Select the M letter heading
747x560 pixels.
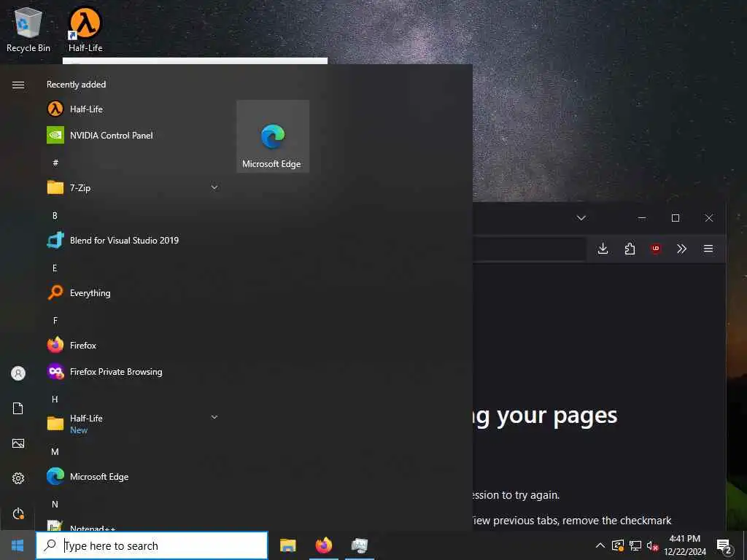55,451
